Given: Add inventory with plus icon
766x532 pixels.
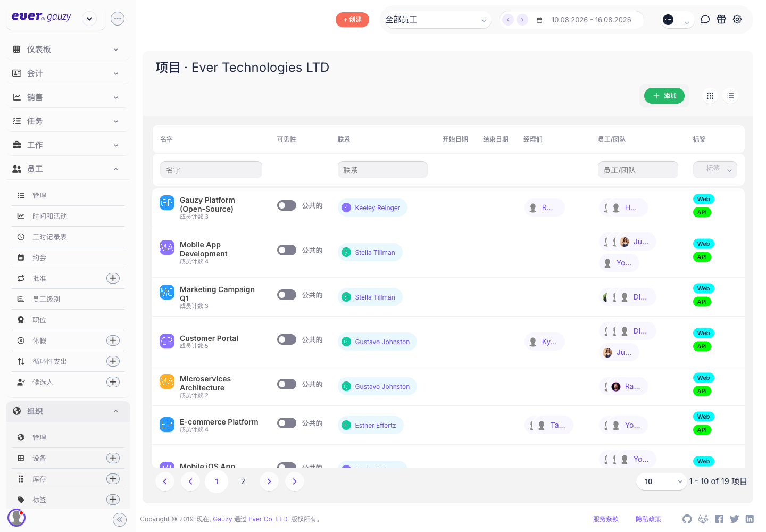Looking at the screenshot, I should (113, 479).
